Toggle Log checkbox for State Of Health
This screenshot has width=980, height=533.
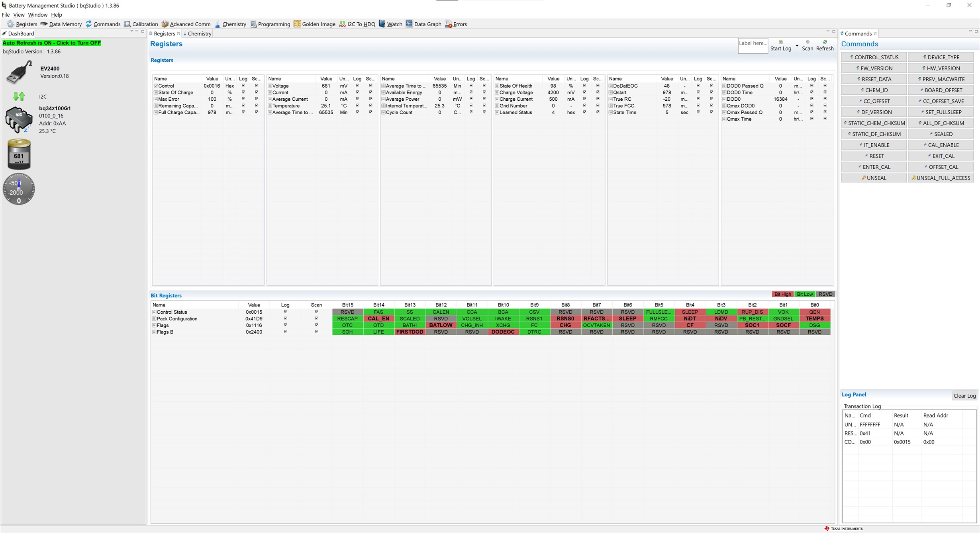coord(584,86)
